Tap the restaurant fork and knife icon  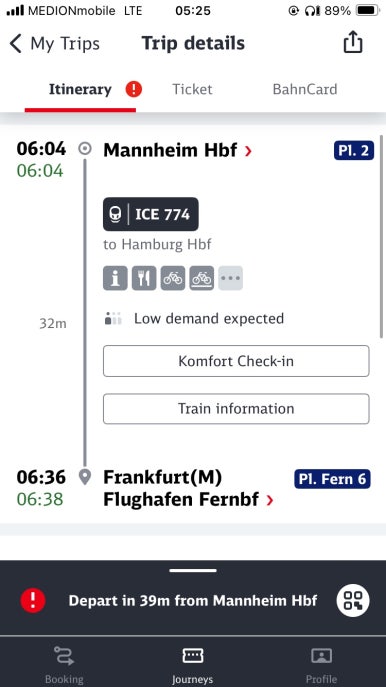point(144,278)
